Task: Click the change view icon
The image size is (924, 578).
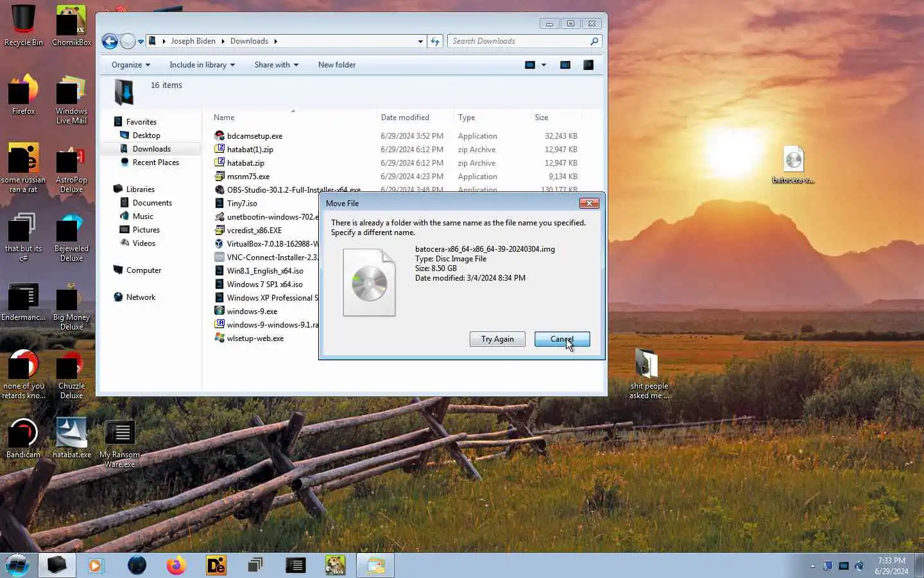Action: 530,65
